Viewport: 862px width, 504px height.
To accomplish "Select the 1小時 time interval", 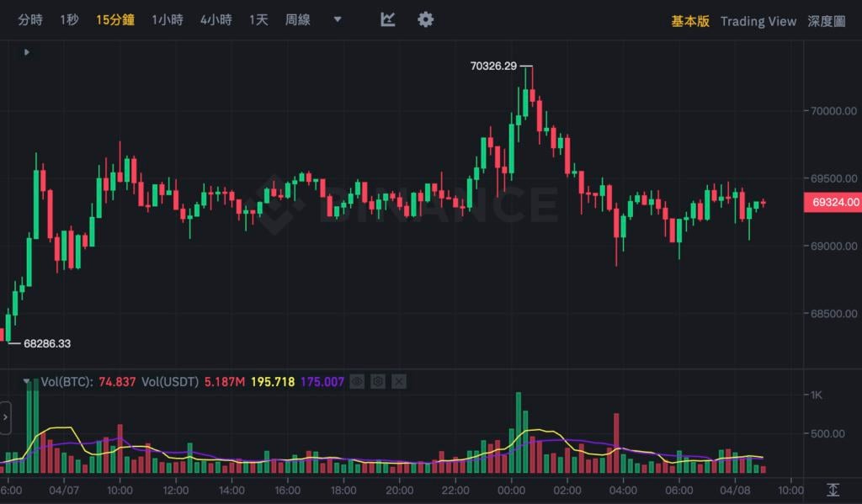I will [x=167, y=20].
